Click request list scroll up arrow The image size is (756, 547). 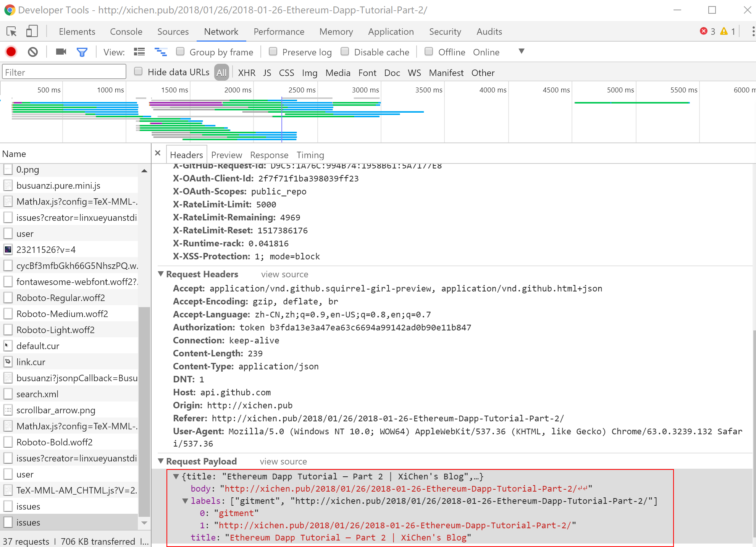(144, 171)
